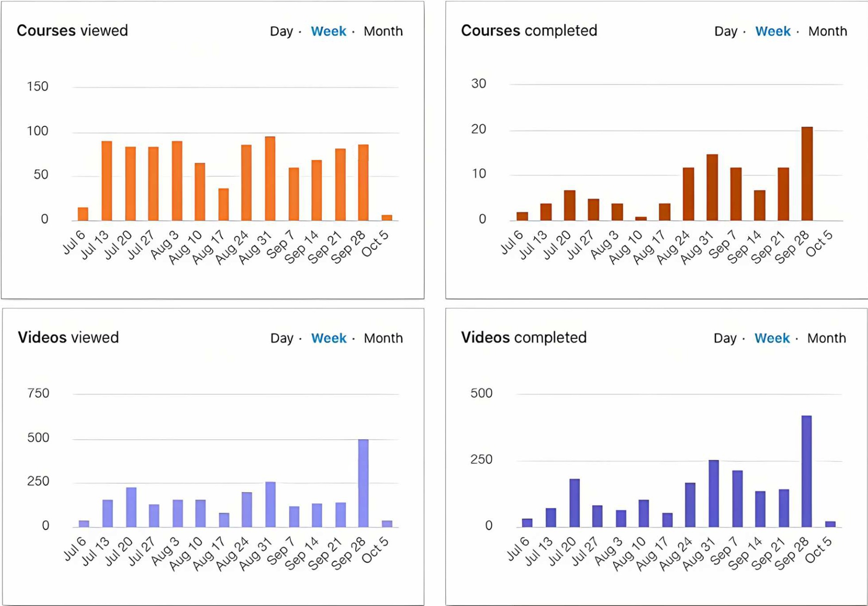Switch Courses viewed chart to Month

pyautogui.click(x=383, y=31)
